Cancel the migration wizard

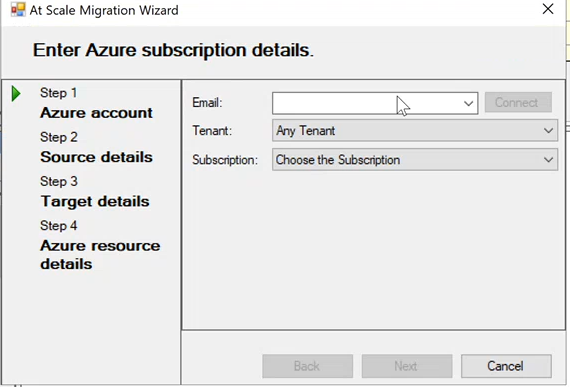click(506, 366)
